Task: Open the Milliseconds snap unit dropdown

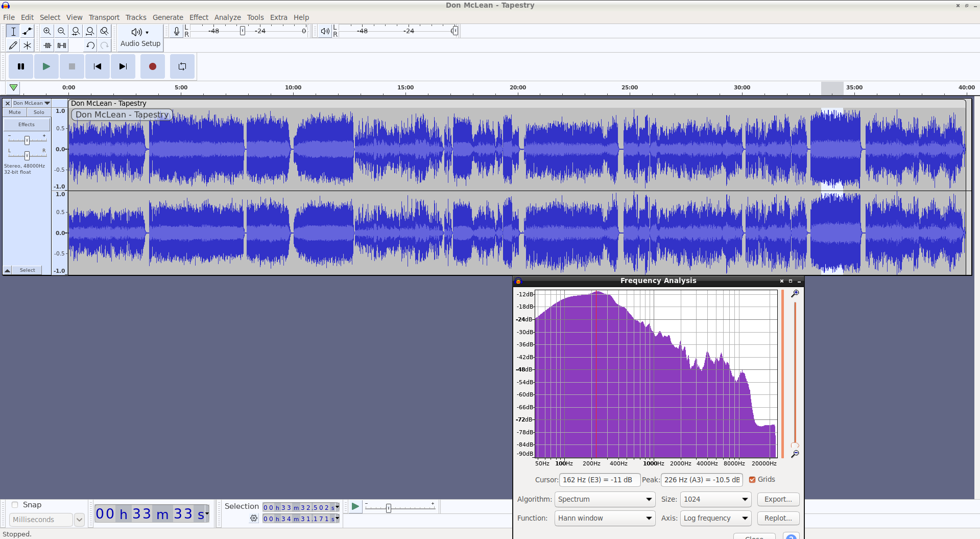Action: [79, 520]
